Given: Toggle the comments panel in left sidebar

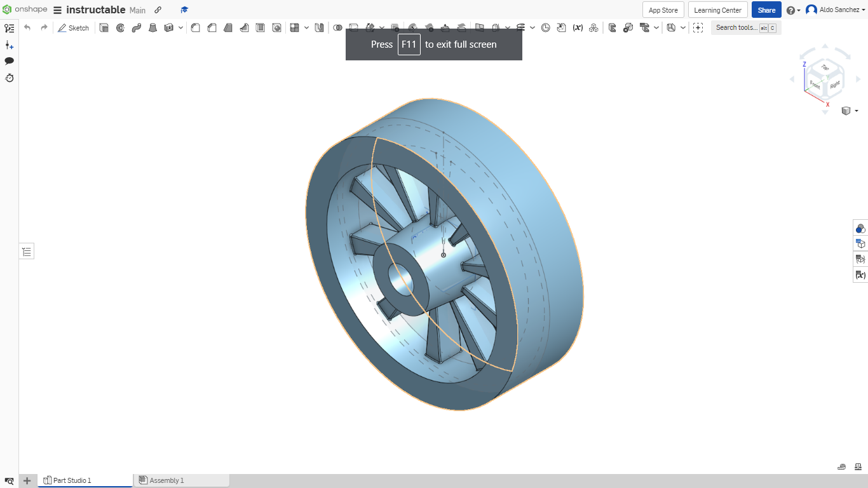Looking at the screenshot, I should (x=9, y=60).
